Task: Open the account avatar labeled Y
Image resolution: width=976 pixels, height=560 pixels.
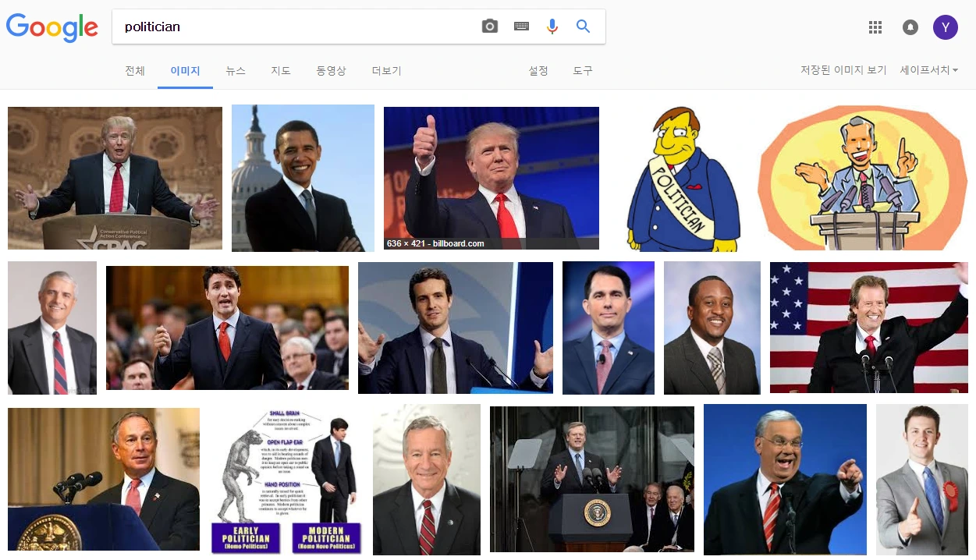Action: point(946,27)
